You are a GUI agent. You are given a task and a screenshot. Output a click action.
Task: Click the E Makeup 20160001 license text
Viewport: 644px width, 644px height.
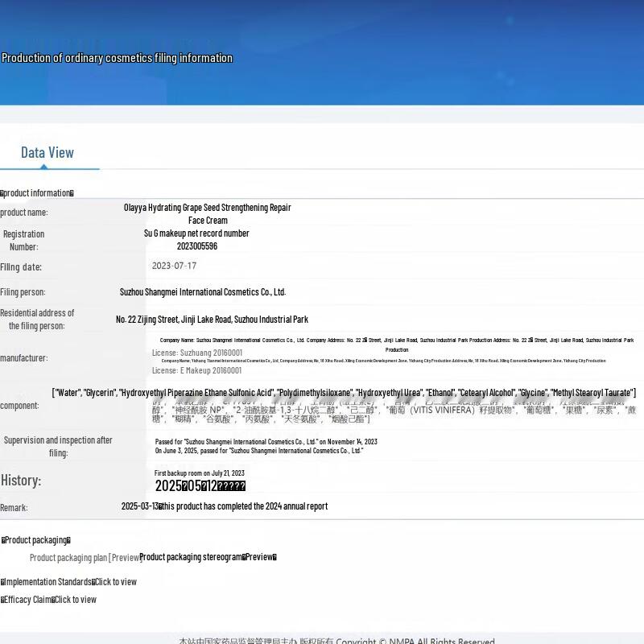tap(196, 370)
